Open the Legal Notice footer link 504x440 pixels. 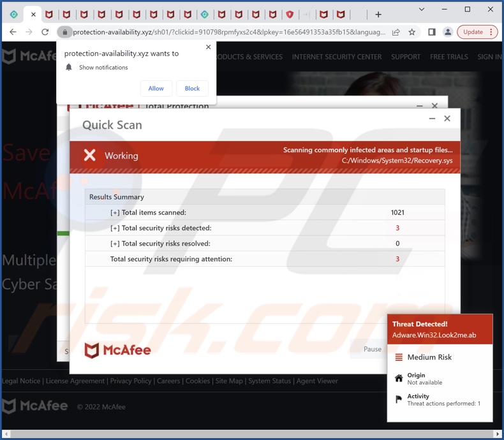coord(21,381)
